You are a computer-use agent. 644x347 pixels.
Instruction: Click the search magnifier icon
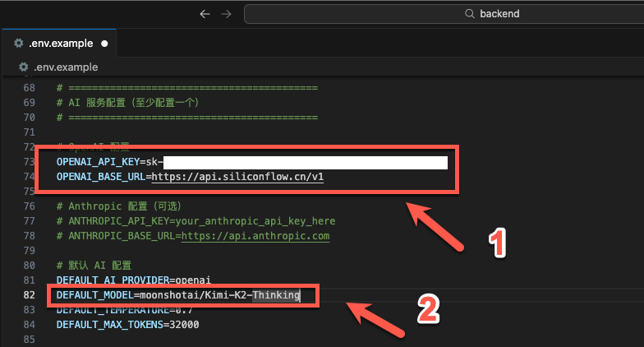click(x=470, y=13)
